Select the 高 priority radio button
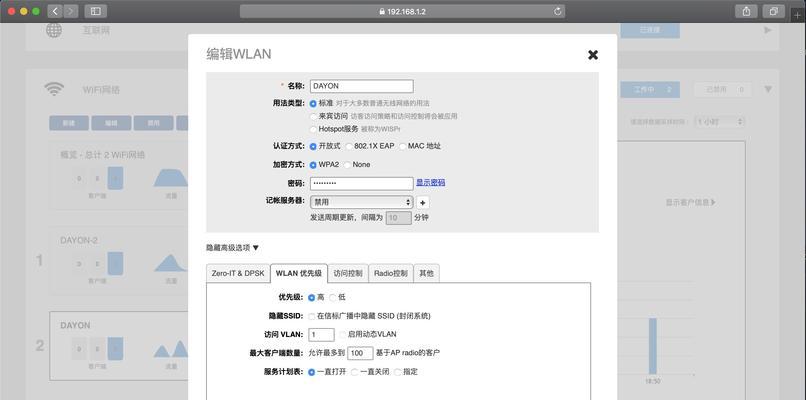The width and height of the screenshot is (806, 400). pos(312,298)
